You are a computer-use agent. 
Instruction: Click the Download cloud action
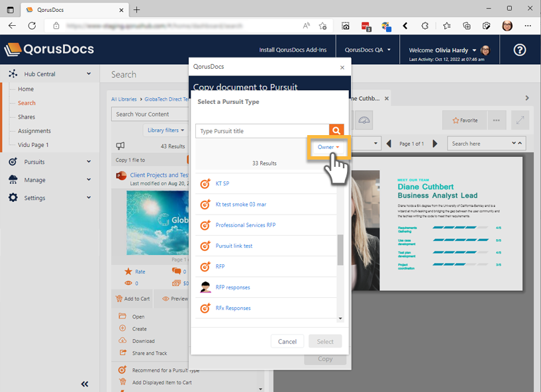[x=136, y=341]
